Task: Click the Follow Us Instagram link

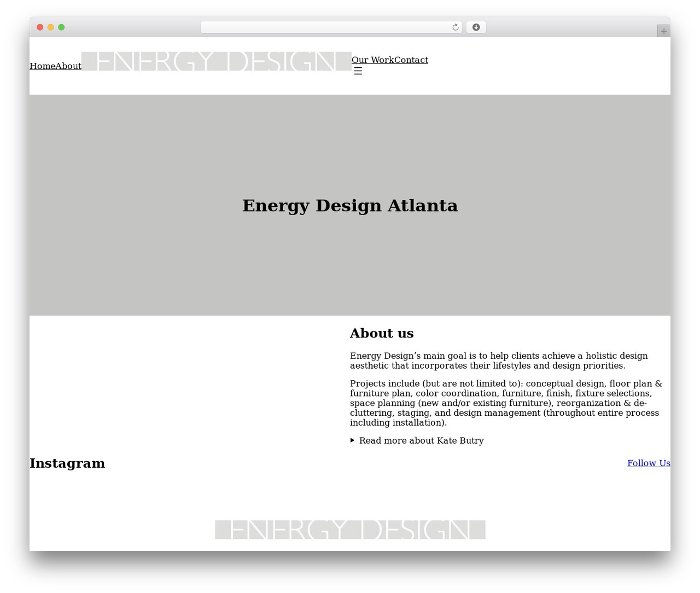Action: click(x=649, y=463)
